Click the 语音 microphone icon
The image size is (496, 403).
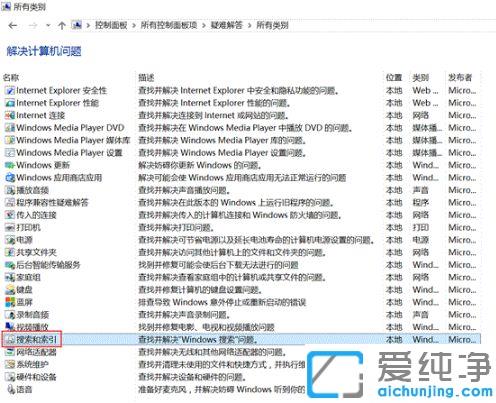11,389
